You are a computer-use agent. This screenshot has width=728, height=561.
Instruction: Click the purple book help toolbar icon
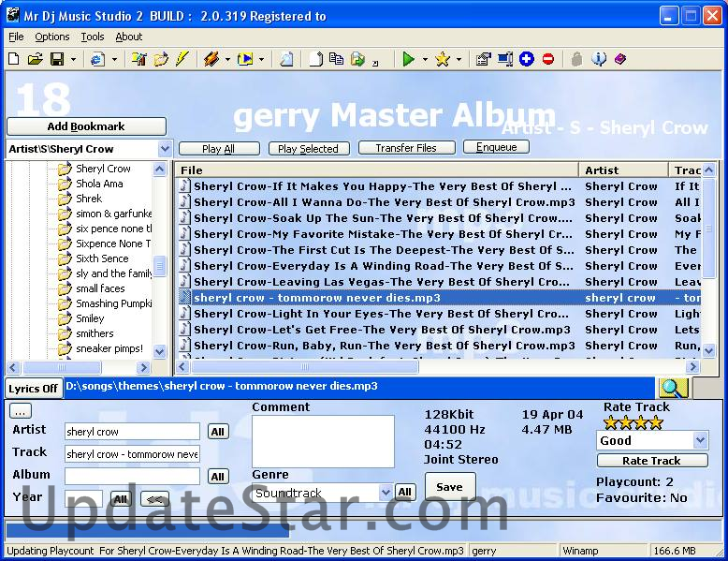(620, 59)
